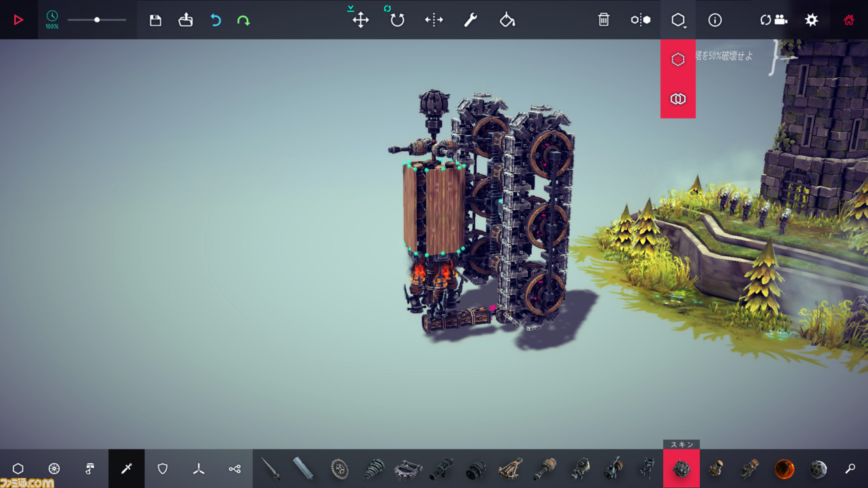Select the water cannon block
868x488 pixels.
[x=614, y=468]
